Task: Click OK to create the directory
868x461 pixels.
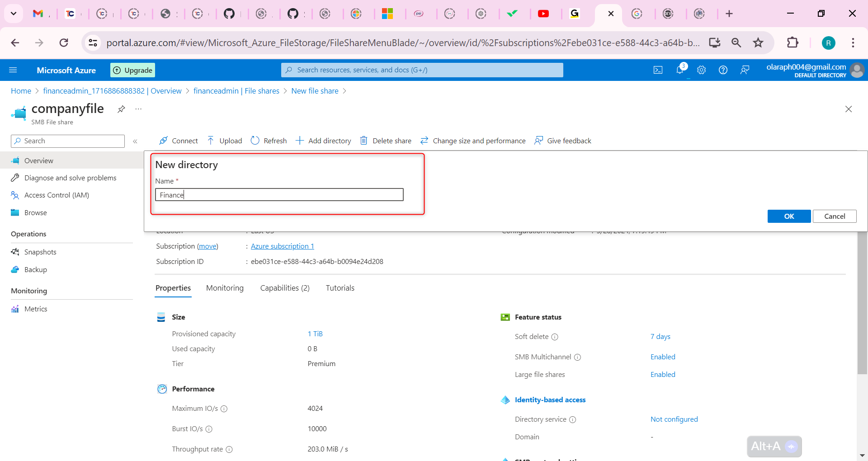Action: tap(788, 216)
